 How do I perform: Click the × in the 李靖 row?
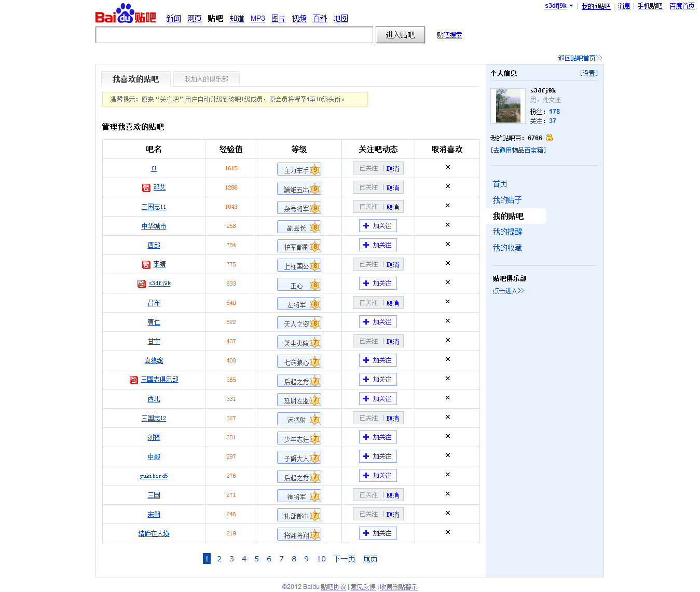click(x=447, y=263)
